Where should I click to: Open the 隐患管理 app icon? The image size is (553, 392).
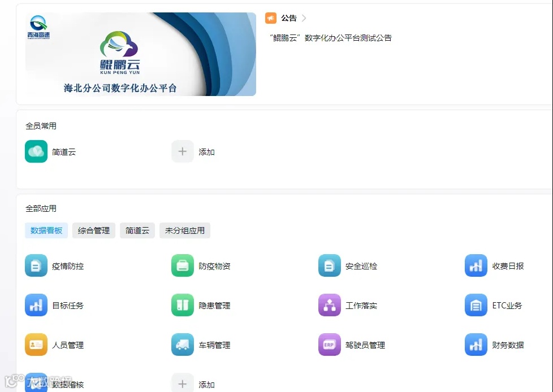point(183,305)
